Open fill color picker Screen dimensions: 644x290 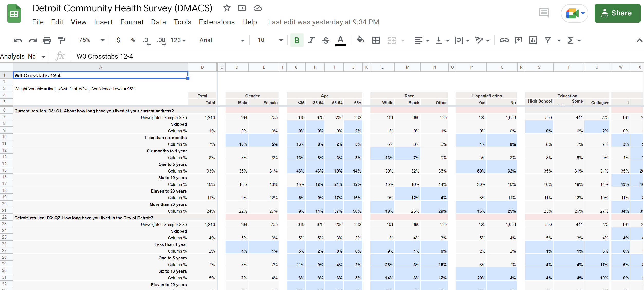(x=360, y=40)
